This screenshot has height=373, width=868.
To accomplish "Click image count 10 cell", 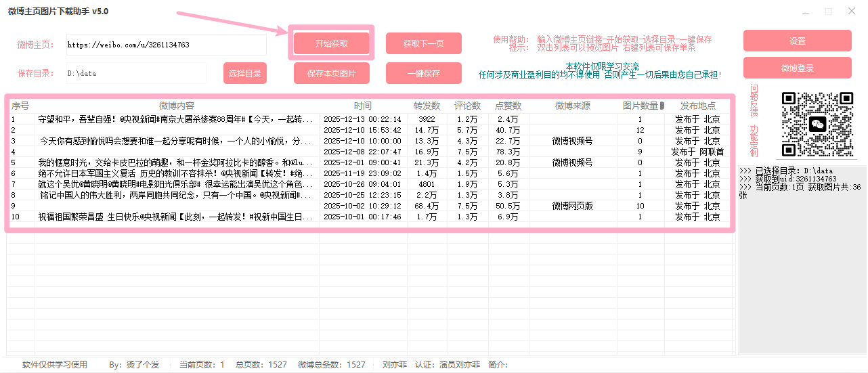I will tap(641, 206).
